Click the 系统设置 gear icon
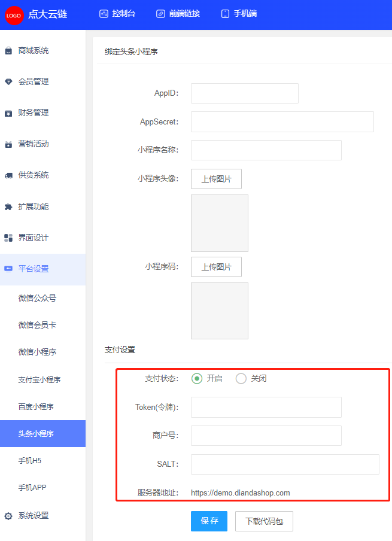392x541 pixels. [x=8, y=516]
